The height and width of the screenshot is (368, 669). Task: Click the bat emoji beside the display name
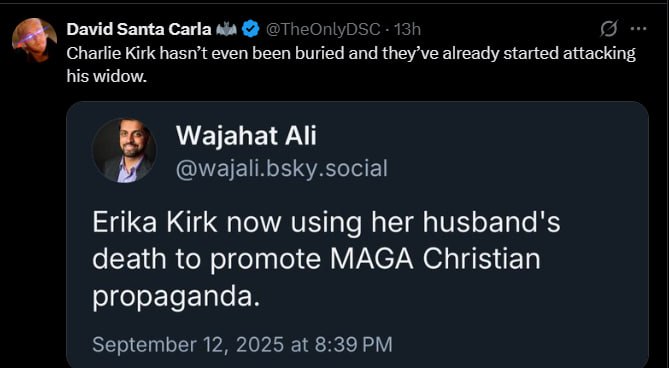pos(226,29)
